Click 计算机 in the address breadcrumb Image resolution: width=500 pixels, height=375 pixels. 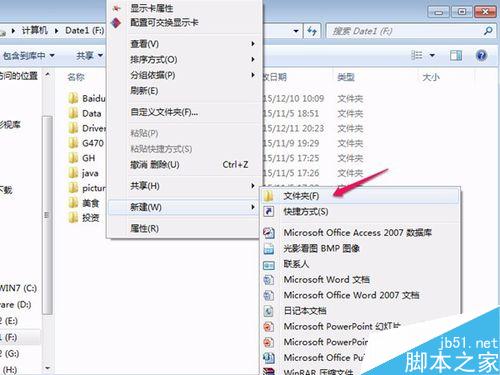click(35, 31)
